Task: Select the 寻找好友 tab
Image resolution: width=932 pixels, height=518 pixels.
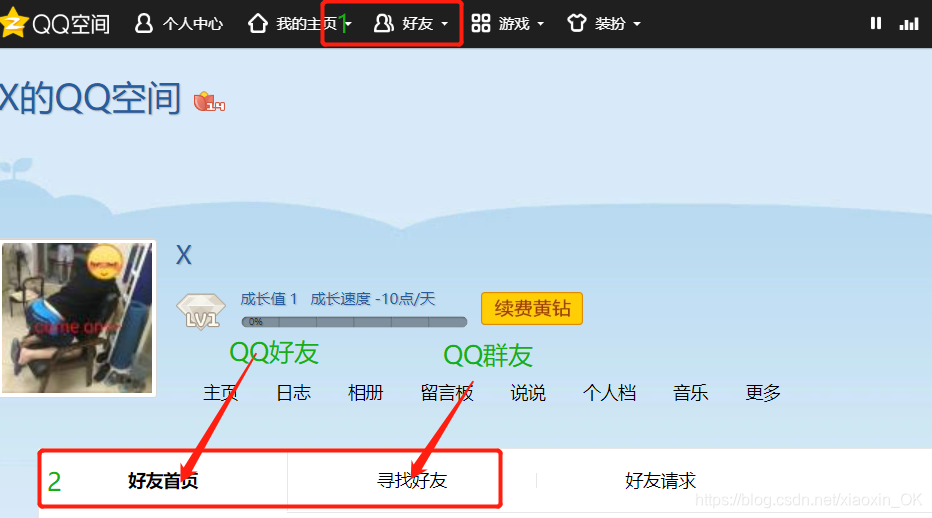Action: [412, 481]
